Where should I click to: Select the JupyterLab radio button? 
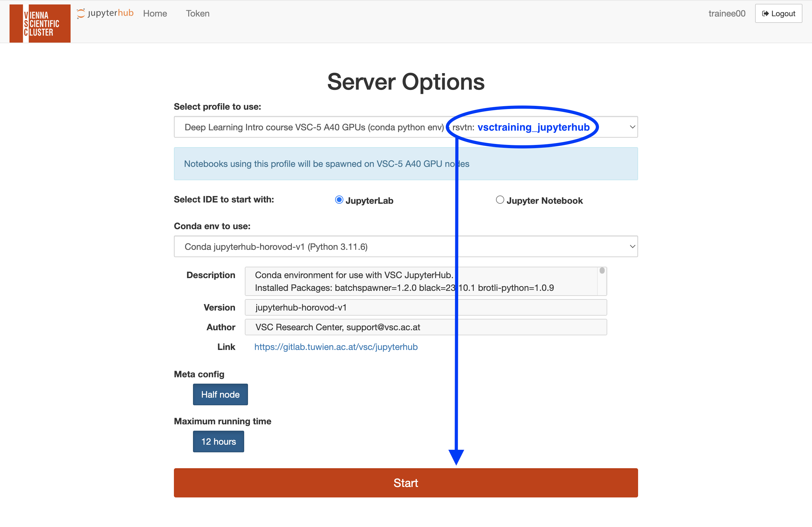[339, 200]
